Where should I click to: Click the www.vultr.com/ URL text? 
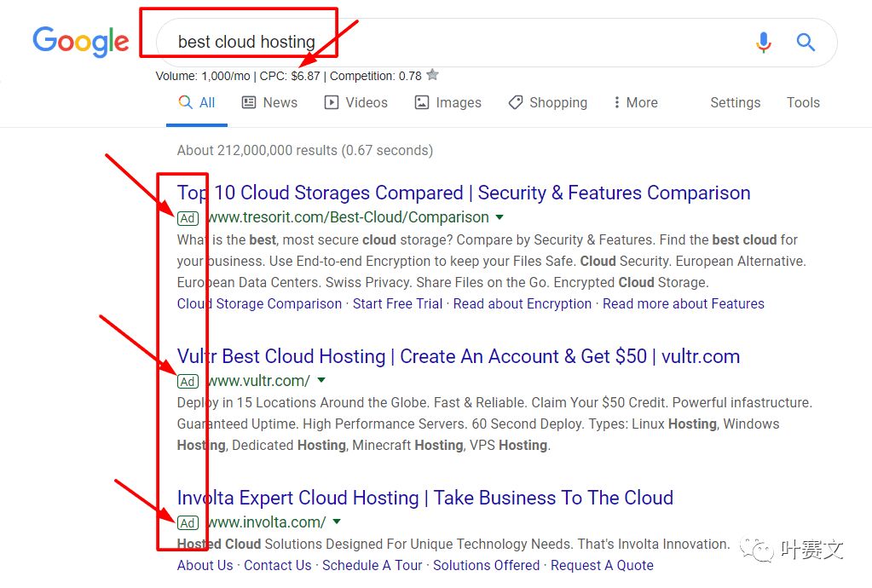coord(258,381)
